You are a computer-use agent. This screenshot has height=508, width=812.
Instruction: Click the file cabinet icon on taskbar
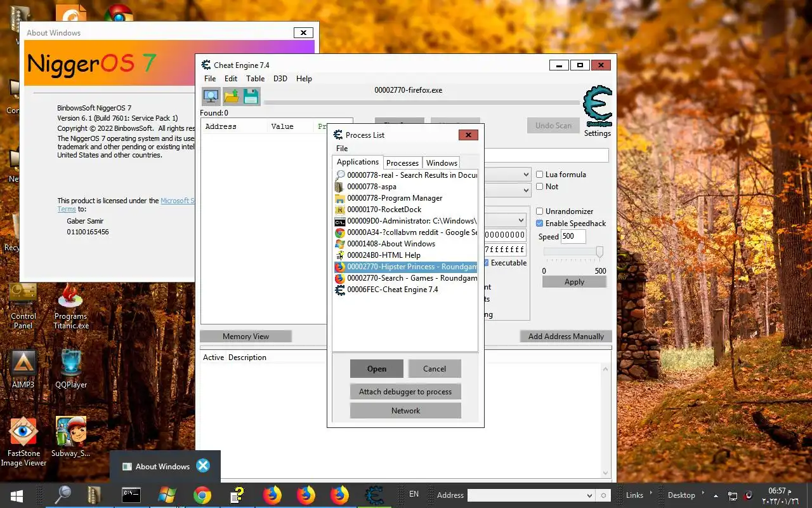point(95,495)
